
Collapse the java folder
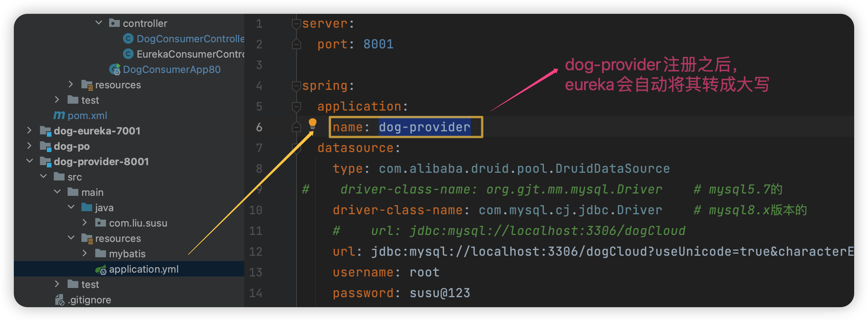[71, 207]
